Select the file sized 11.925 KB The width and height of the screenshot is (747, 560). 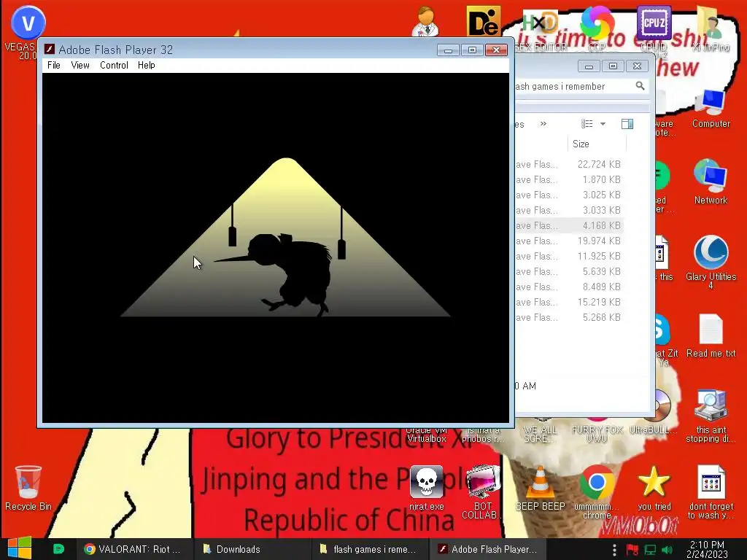[x=569, y=256]
